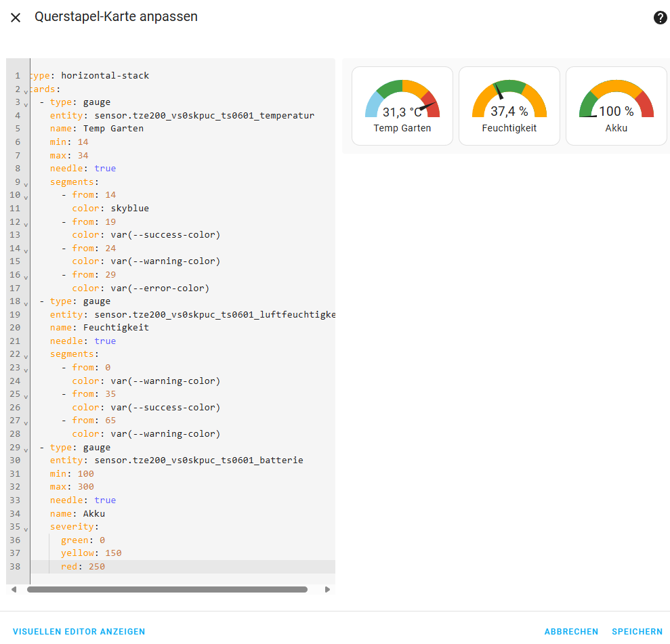Image resolution: width=670 pixels, height=644 pixels.
Task: Click the from value 29 on line 16
Action: click(x=110, y=274)
